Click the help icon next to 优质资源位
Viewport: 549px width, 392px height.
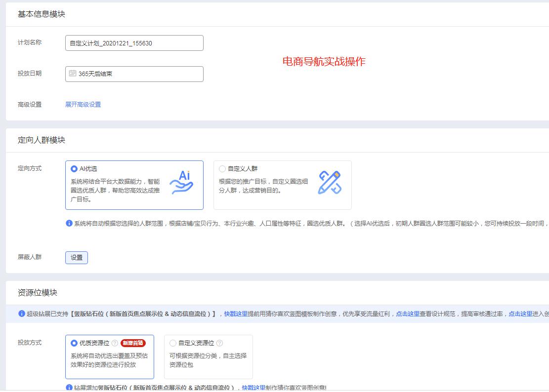115,343
